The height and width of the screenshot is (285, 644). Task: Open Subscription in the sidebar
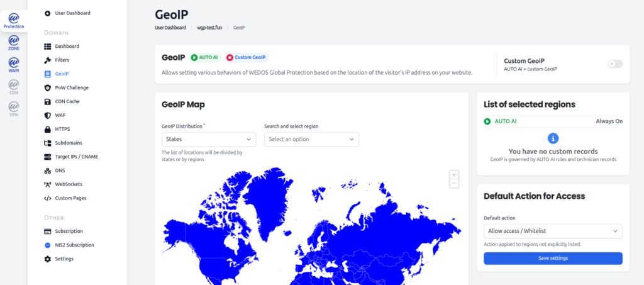pos(69,231)
